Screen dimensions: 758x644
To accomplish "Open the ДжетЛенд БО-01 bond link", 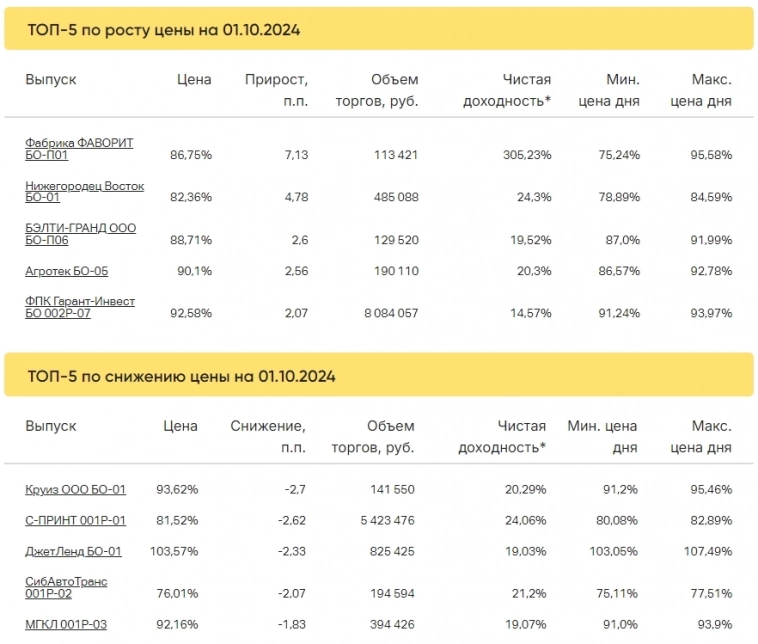I will (x=73, y=552).
